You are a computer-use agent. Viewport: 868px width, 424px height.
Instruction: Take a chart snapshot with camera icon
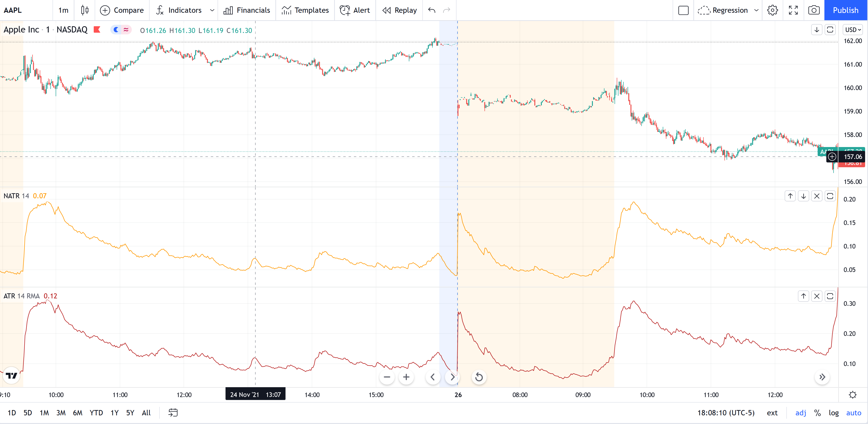pos(814,10)
